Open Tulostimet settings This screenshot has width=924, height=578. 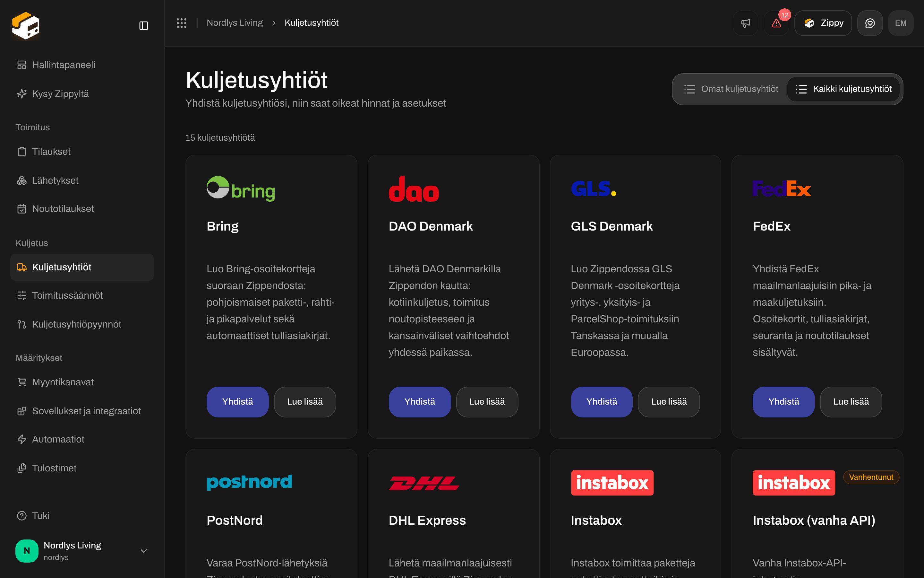pos(82,468)
